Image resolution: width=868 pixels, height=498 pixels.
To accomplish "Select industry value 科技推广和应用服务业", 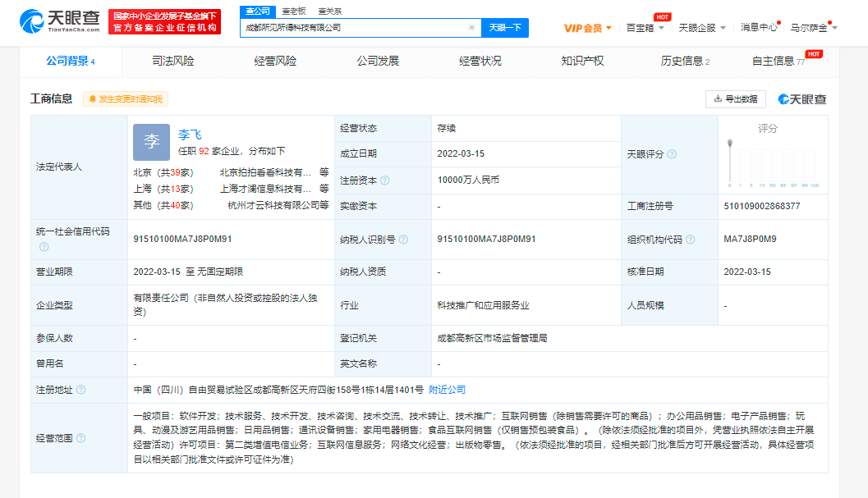I will pos(483,305).
